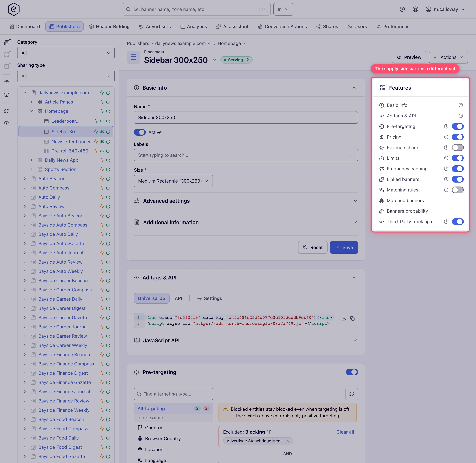Click the Clear all link

click(x=345, y=432)
